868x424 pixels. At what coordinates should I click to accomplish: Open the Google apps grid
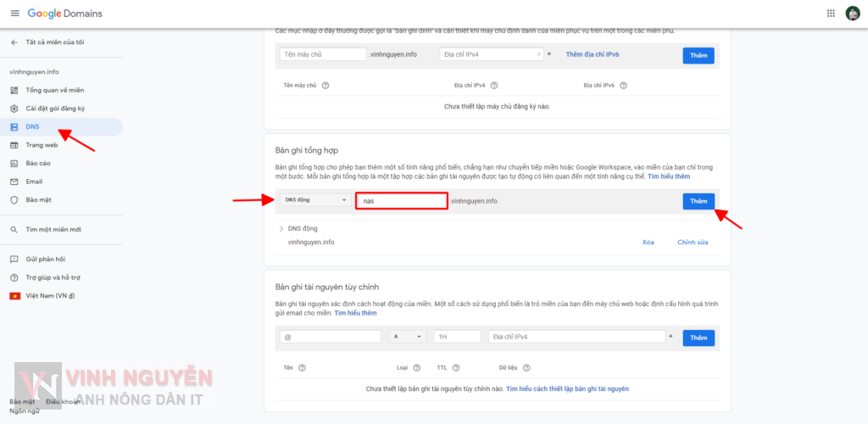830,14
